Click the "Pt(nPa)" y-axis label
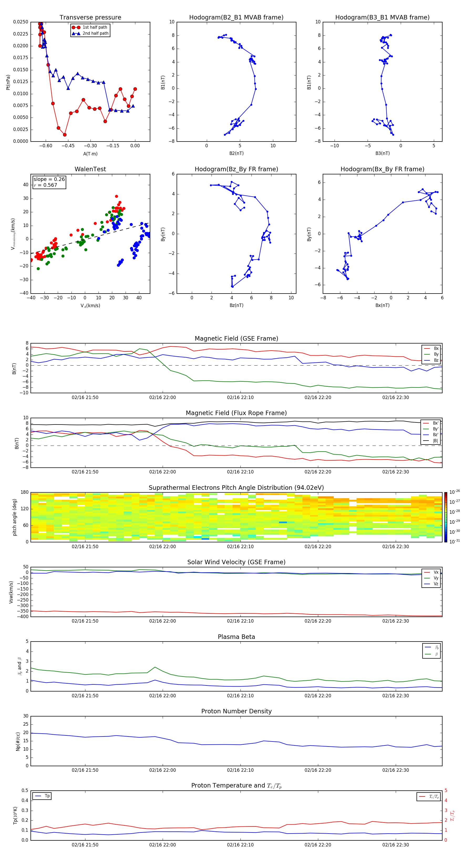 8,82
